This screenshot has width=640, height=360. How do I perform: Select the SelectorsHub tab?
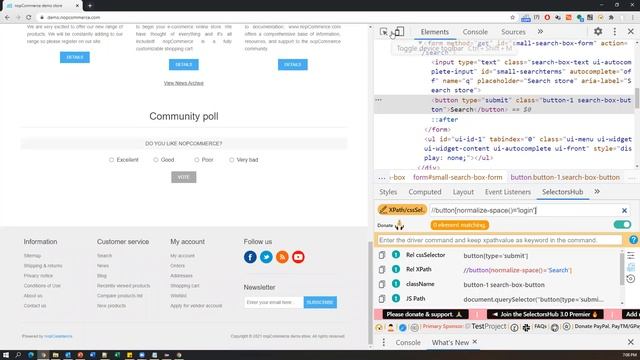pos(562,192)
